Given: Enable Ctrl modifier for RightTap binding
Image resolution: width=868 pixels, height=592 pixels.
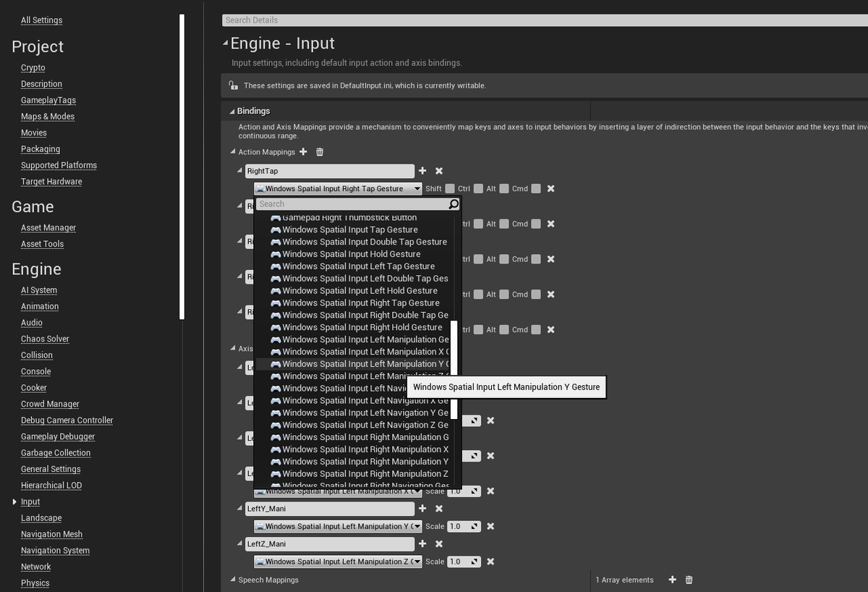Looking at the screenshot, I should tap(478, 189).
